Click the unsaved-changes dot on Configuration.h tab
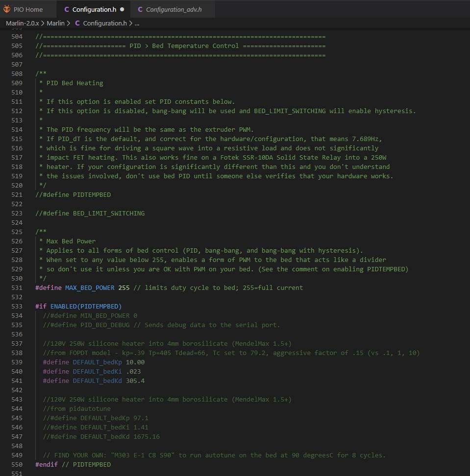470x476 pixels. pos(122,9)
